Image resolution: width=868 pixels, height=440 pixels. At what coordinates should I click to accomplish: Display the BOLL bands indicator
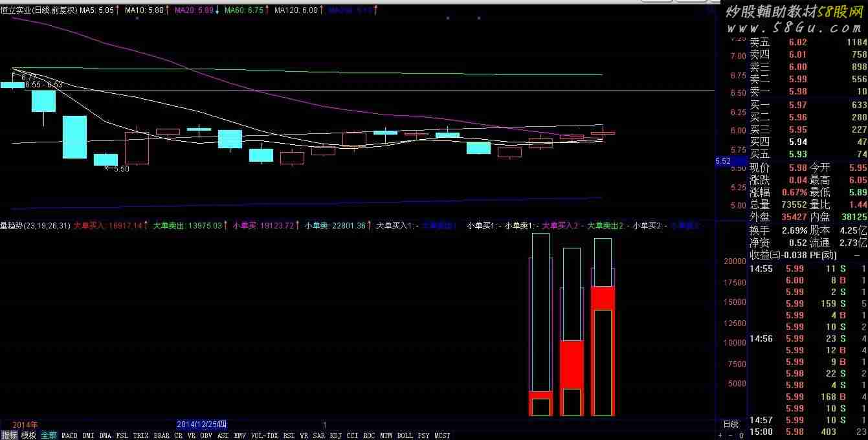(x=405, y=435)
